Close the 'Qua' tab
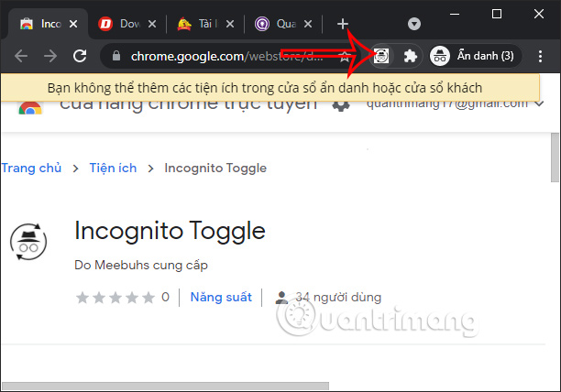This screenshot has height=392, width=561. point(308,24)
